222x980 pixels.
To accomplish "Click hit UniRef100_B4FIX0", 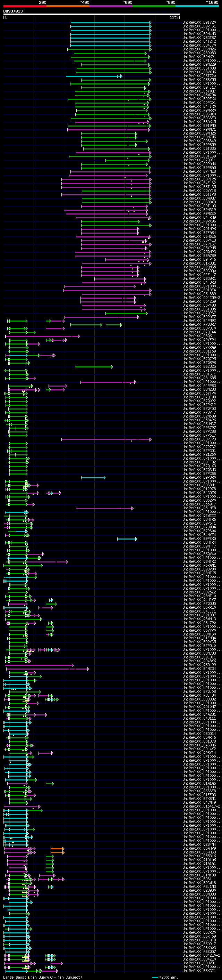I will coord(199,106).
